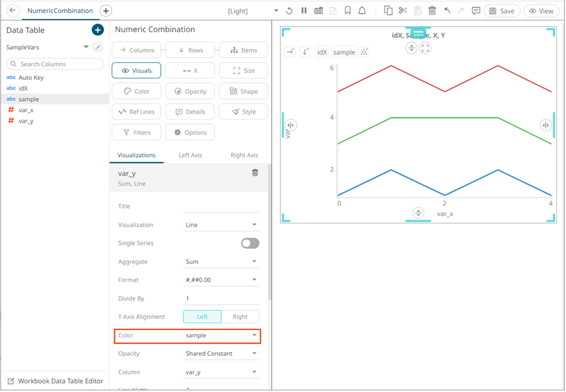Open the theme dropdown showing [Light]
Viewport: 566px width, 392px height.
253,11
